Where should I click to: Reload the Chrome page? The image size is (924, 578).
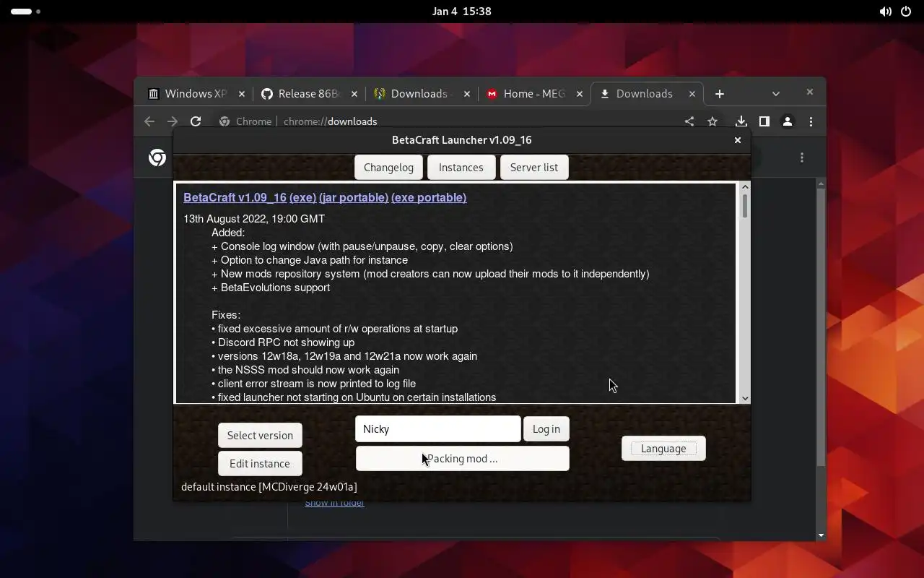196,121
